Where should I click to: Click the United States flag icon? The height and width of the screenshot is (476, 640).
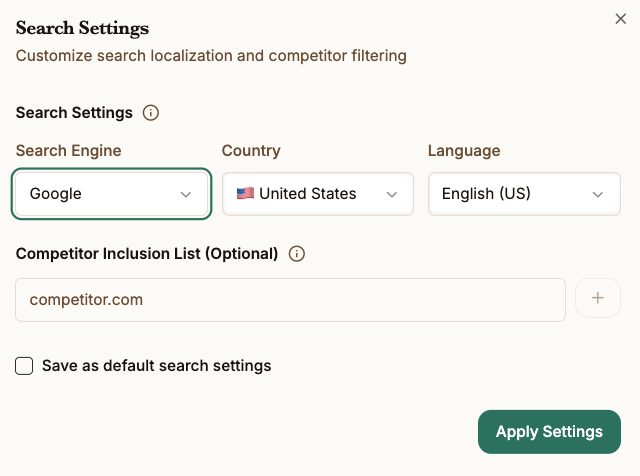[245, 194]
